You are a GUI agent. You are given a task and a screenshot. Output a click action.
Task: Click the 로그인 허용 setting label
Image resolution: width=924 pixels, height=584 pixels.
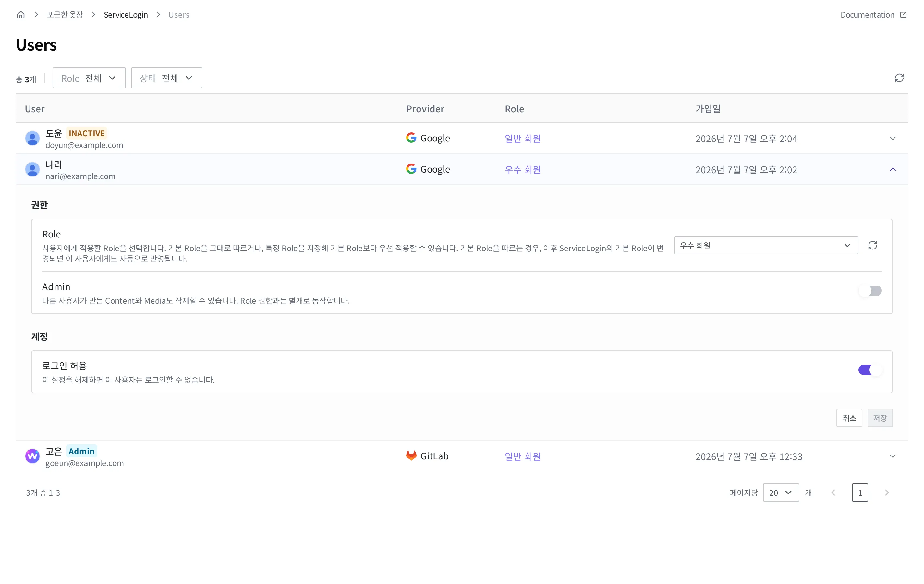point(65,365)
